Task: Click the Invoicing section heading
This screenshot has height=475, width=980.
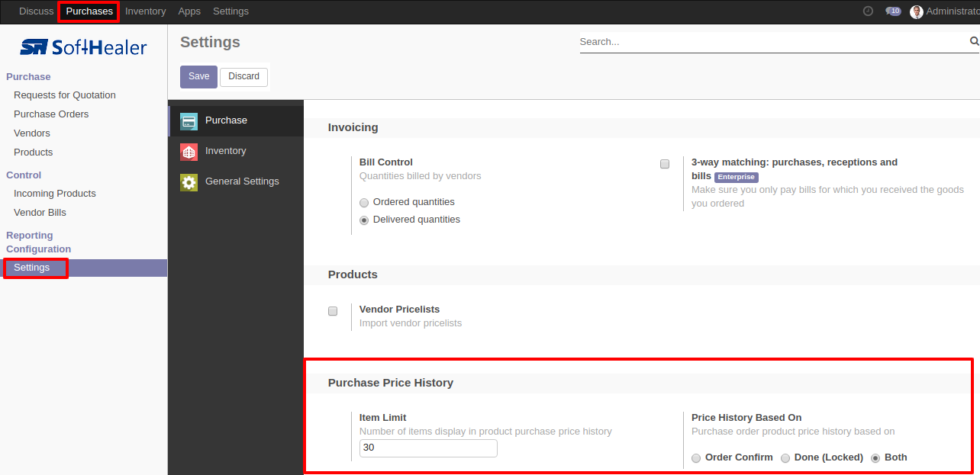Action: pyautogui.click(x=353, y=127)
